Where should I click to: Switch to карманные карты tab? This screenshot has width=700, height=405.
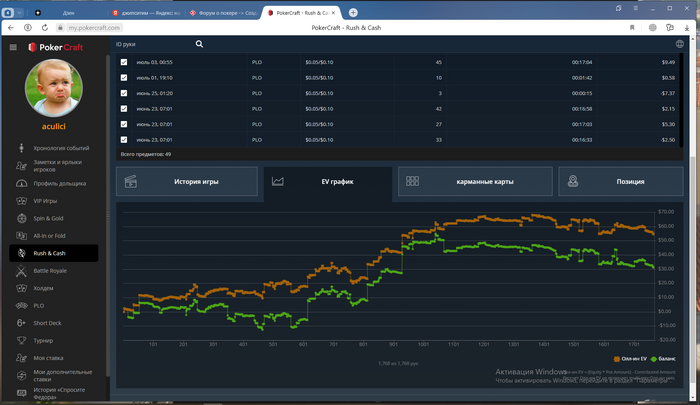(x=475, y=181)
